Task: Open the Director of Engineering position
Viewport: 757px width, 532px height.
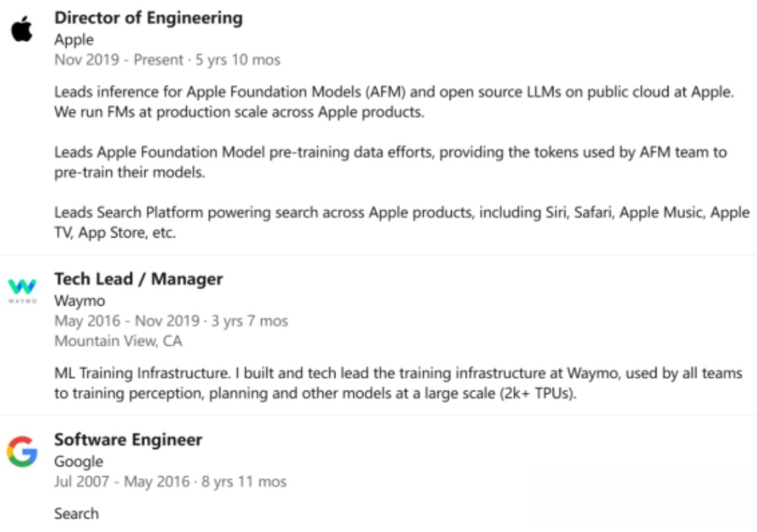Action: 148,18
